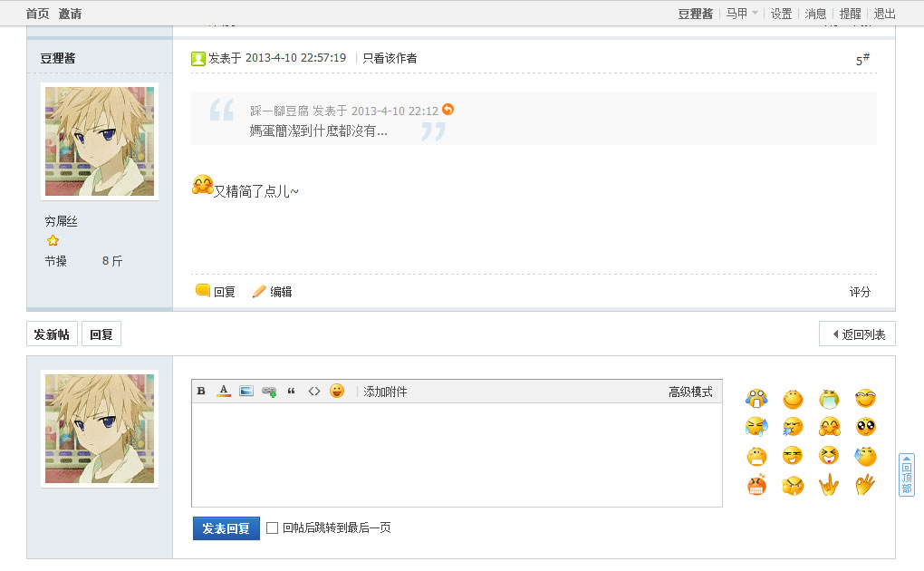
Task: Click the blushing emoji inside post 5's text
Action: pos(202,185)
